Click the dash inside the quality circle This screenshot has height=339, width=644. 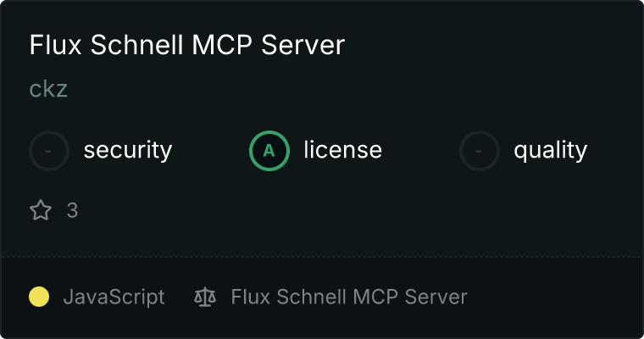pyautogui.click(x=479, y=151)
